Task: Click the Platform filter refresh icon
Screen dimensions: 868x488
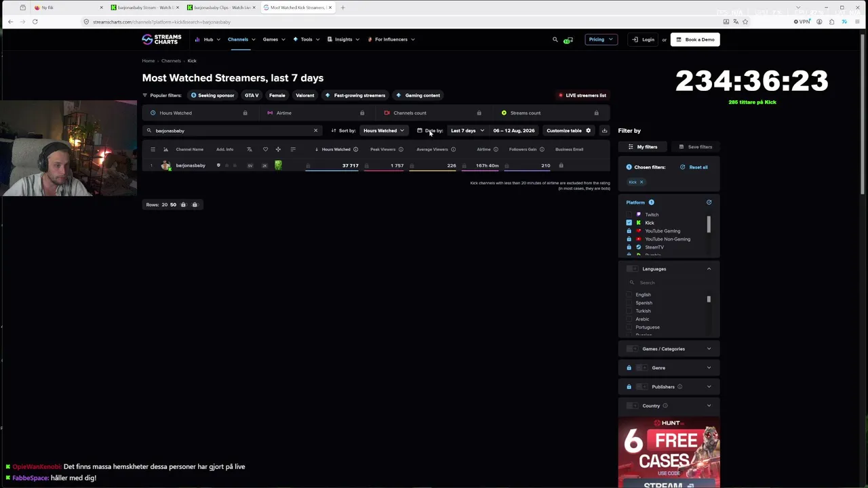Action: click(709, 202)
